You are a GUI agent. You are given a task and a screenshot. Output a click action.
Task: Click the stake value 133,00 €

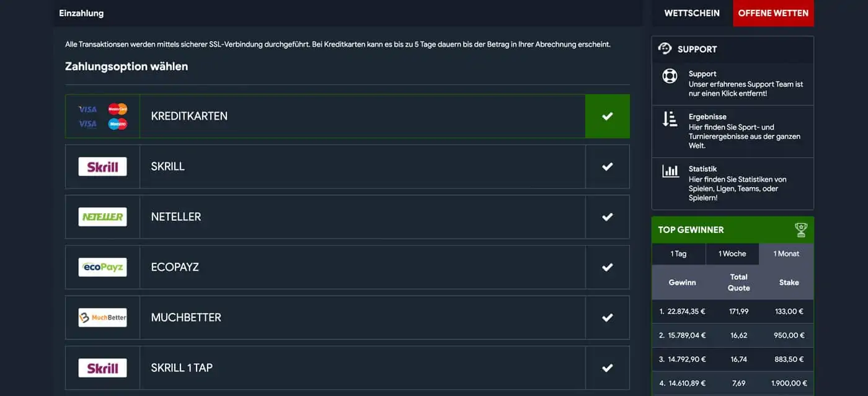[789, 312]
